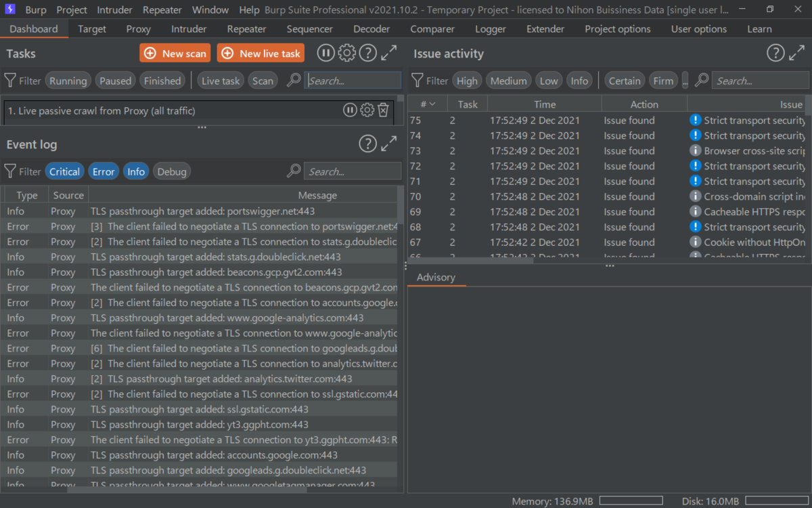The height and width of the screenshot is (508, 812).
Task: Switch to the Target tab
Action: [x=92, y=29]
